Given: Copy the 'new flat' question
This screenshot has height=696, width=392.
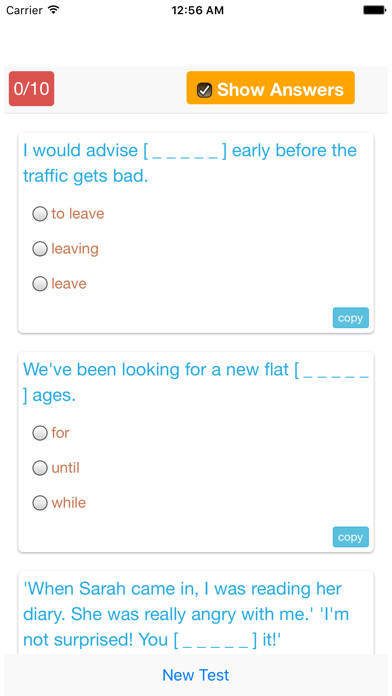Looking at the screenshot, I should click(351, 537).
